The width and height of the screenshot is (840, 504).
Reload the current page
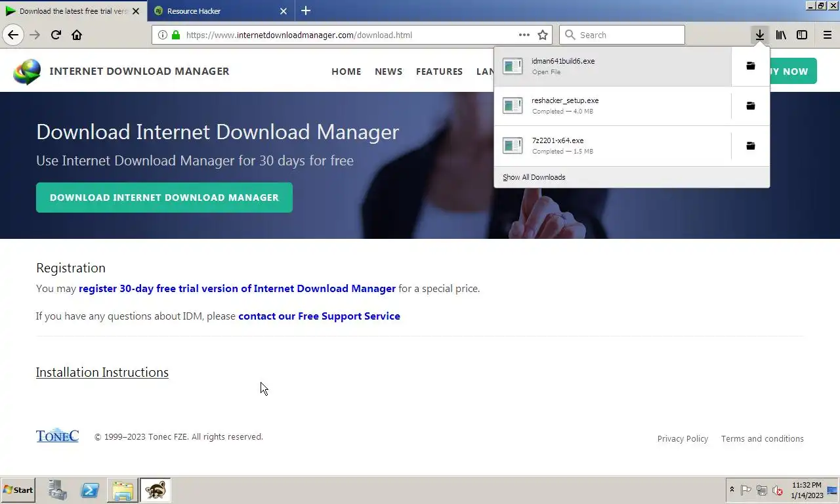[x=56, y=35]
